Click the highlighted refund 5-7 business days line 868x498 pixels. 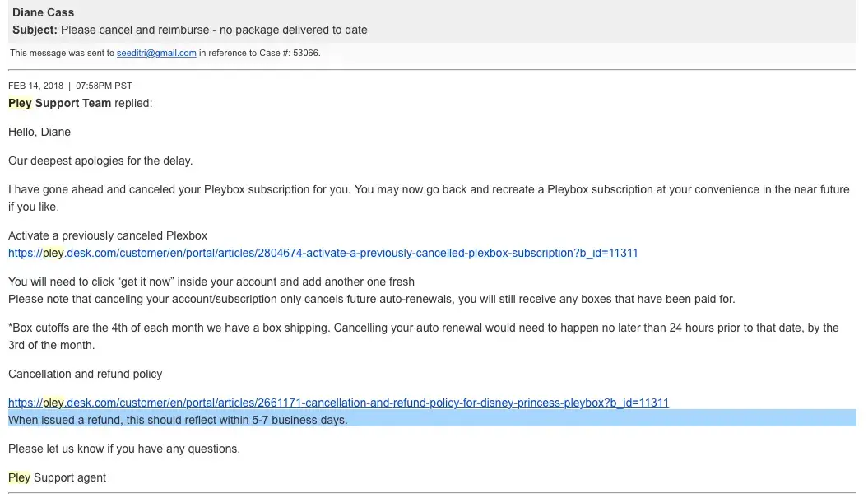[x=178, y=420]
